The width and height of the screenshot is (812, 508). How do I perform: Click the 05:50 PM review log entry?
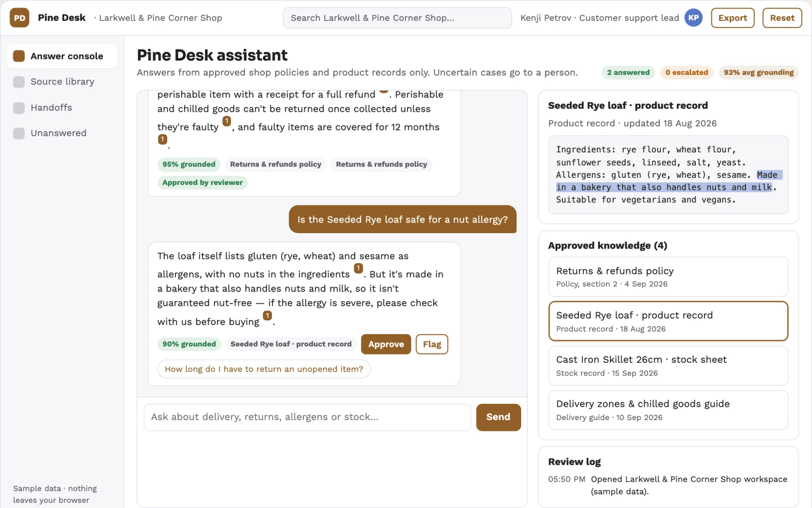(668, 485)
